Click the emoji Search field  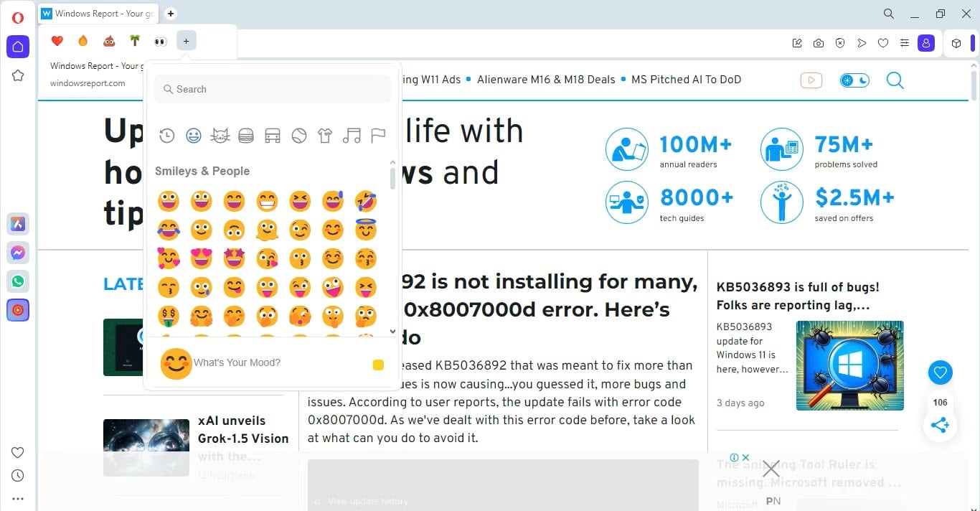click(273, 89)
